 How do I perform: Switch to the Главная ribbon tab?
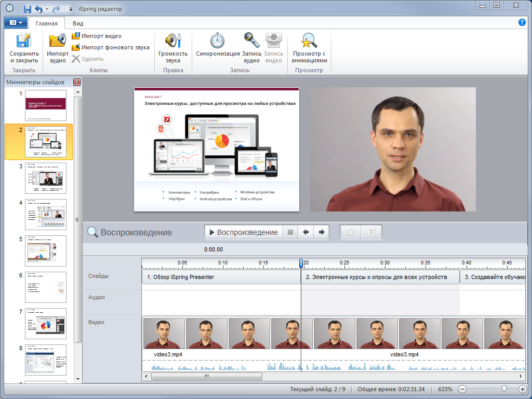point(47,23)
